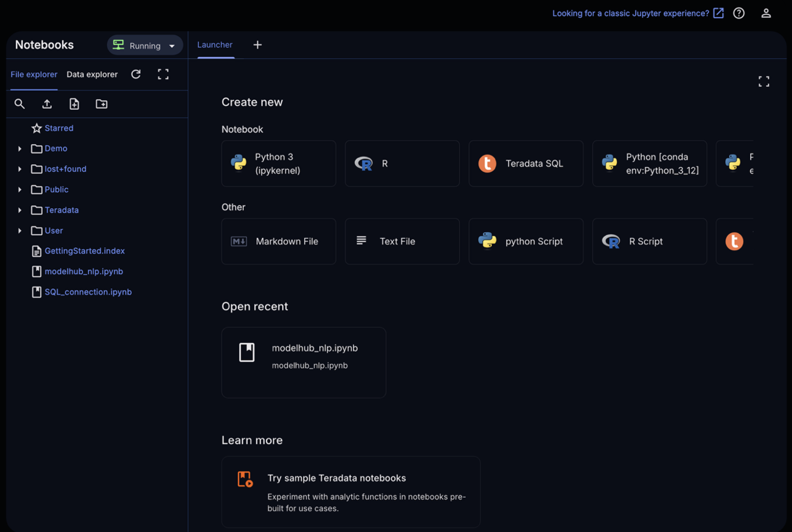Expand the Demo folder arrow
792x532 pixels.
point(20,149)
